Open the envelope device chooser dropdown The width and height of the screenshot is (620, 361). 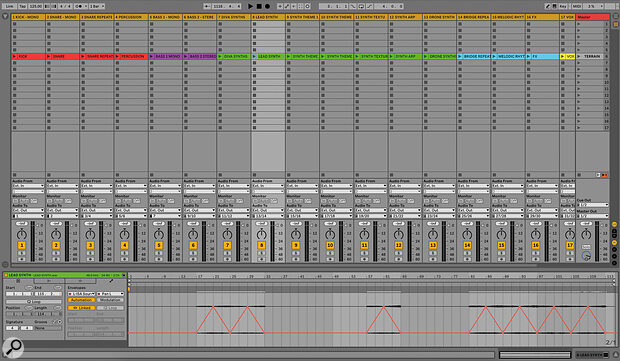81,294
